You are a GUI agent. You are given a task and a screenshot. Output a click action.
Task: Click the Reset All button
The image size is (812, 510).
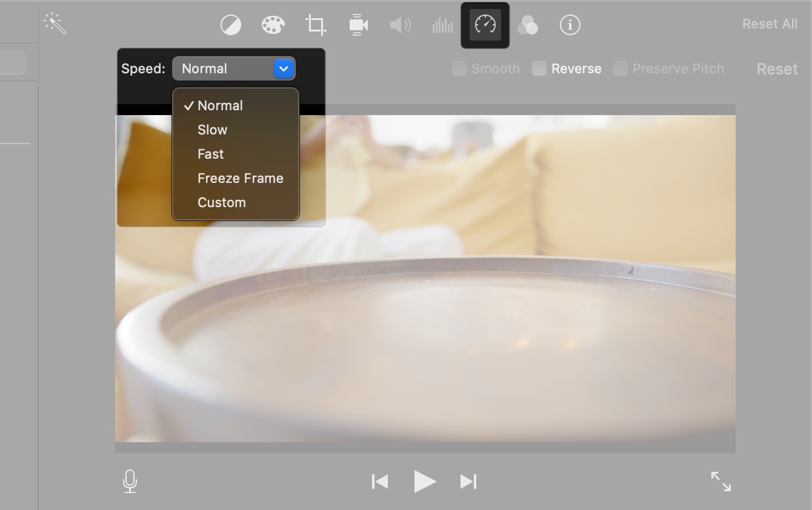click(x=769, y=24)
